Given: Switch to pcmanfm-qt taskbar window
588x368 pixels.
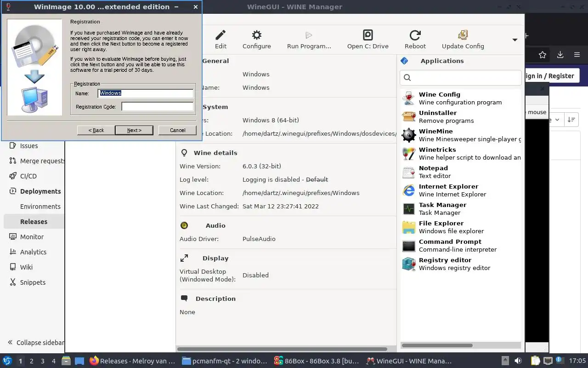Looking at the screenshot, I should click(224, 361).
